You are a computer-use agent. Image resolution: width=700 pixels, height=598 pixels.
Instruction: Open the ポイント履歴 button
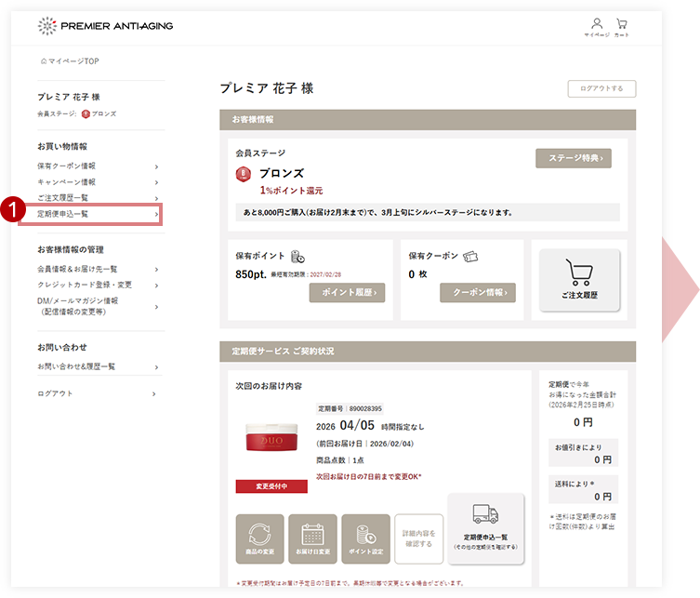[x=348, y=293]
